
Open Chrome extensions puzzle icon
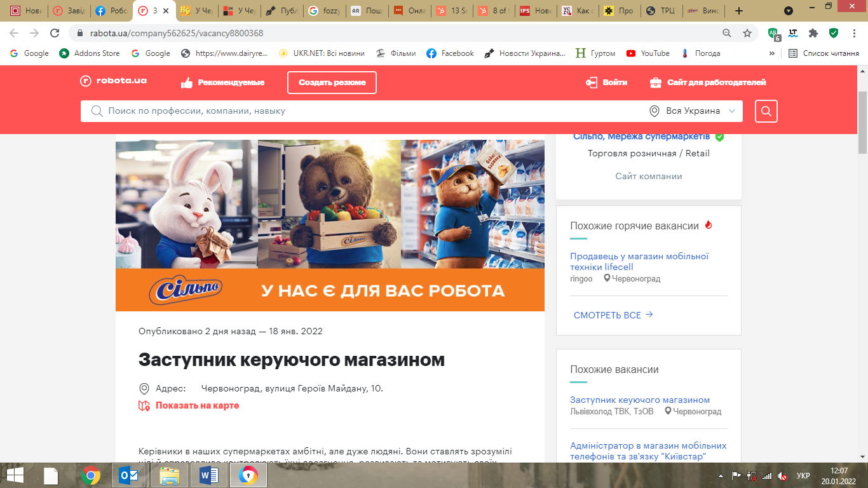[x=813, y=33]
